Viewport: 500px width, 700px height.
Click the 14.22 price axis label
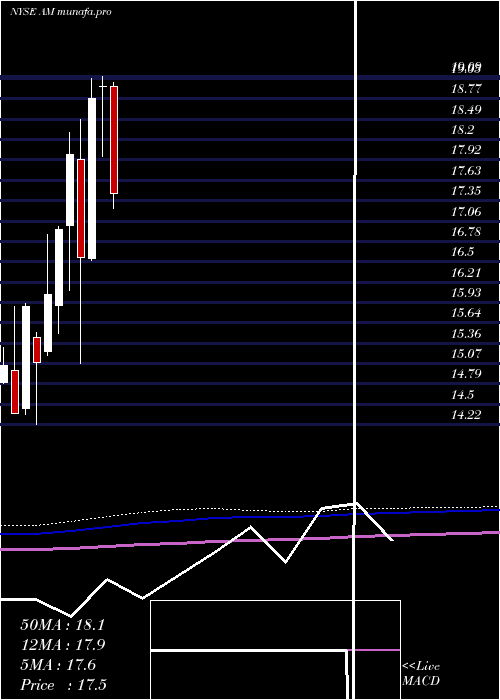466,415
